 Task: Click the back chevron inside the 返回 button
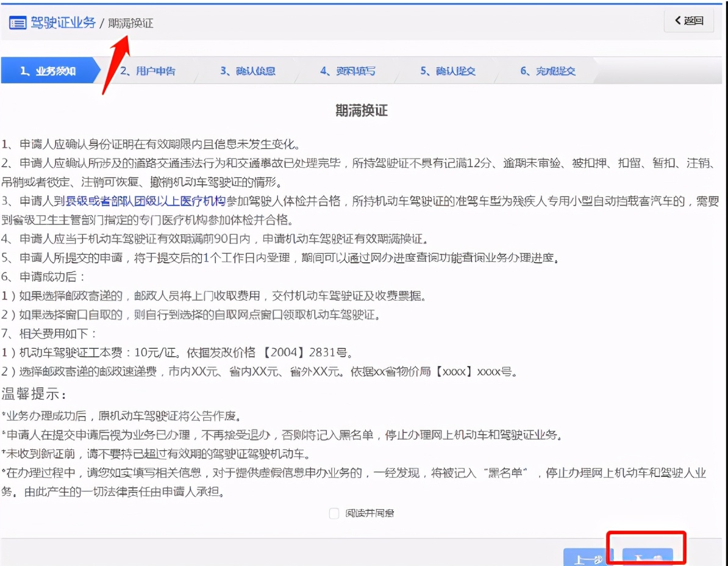679,20
